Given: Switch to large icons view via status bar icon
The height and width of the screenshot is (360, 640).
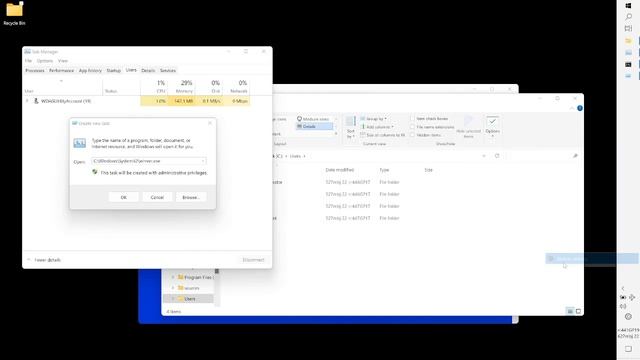Looking at the screenshot, I should point(578,311).
